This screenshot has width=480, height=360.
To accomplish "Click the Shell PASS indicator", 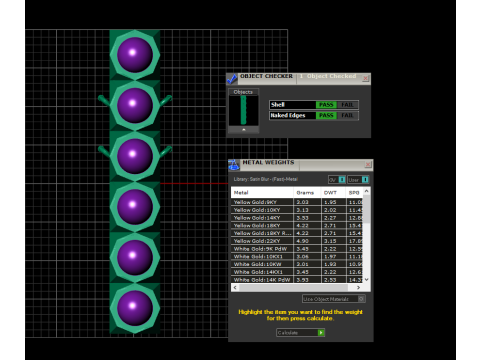I will click(x=326, y=105).
